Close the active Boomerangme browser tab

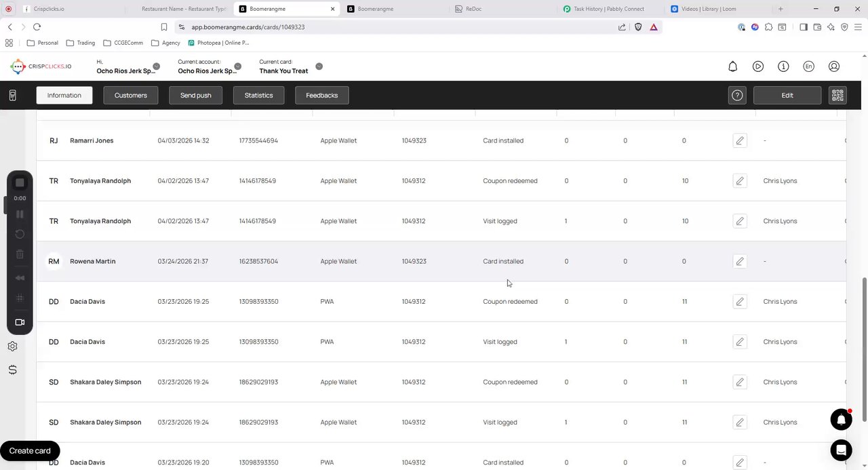[332, 9]
